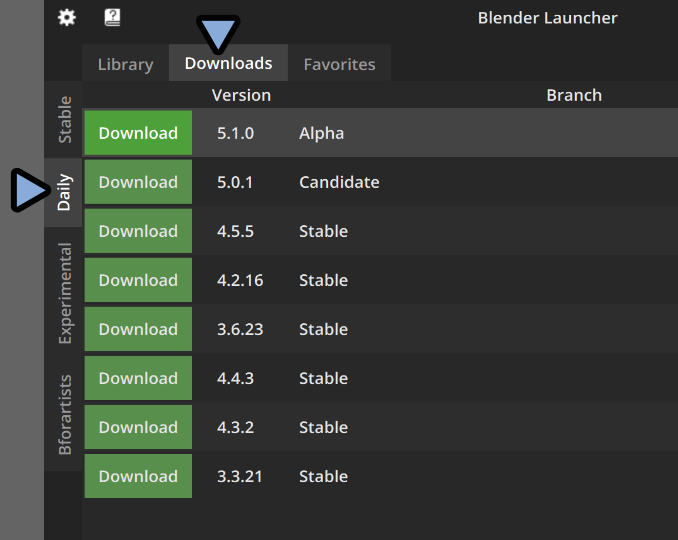The width and height of the screenshot is (678, 540).
Task: Select the Stable side tab
Action: (x=64, y=119)
